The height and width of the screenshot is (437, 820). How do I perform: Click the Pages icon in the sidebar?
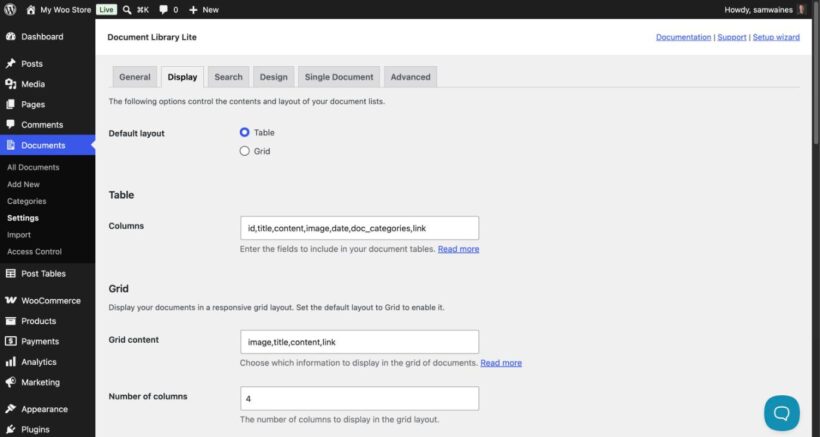10,105
